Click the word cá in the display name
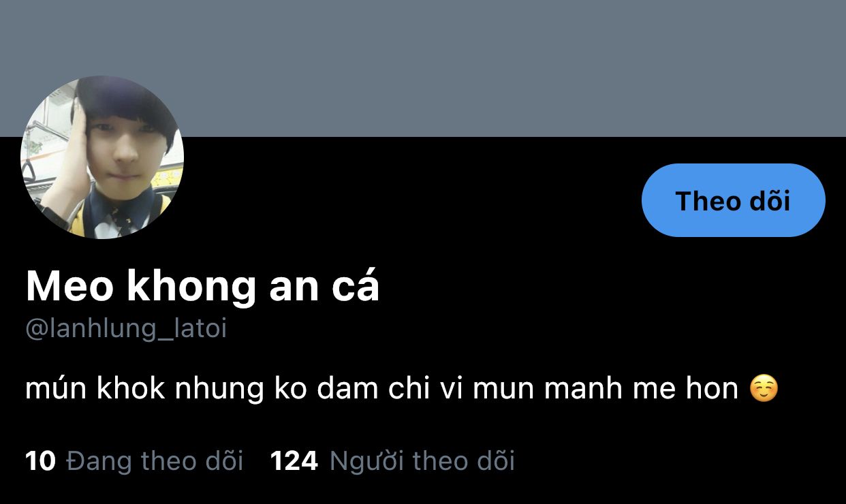This screenshot has width=846, height=504. point(356,287)
